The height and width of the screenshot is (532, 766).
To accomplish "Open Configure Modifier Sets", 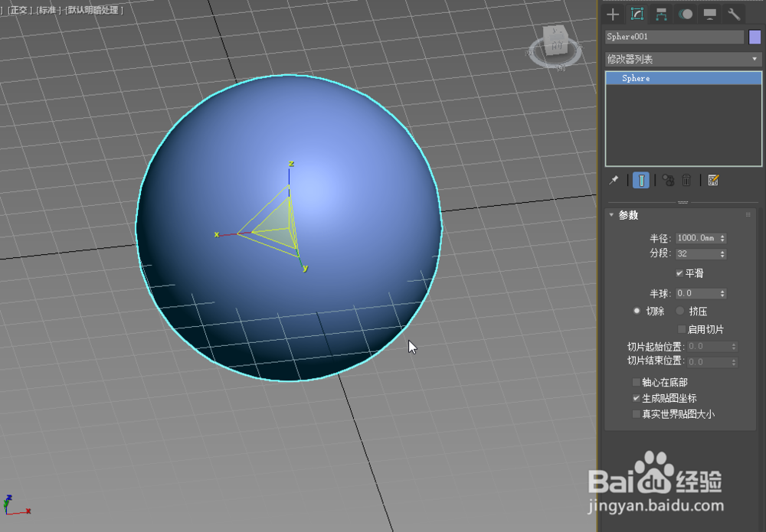I will click(714, 180).
